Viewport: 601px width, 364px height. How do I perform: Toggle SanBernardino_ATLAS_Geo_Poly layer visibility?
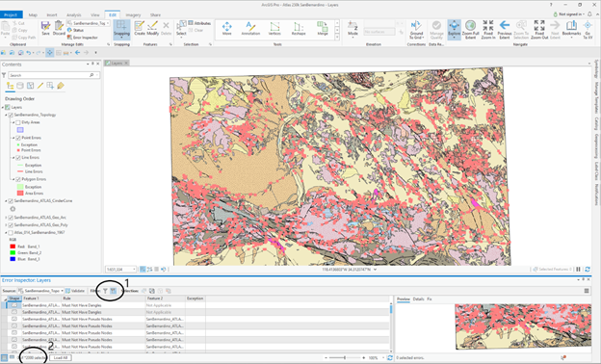11,225
